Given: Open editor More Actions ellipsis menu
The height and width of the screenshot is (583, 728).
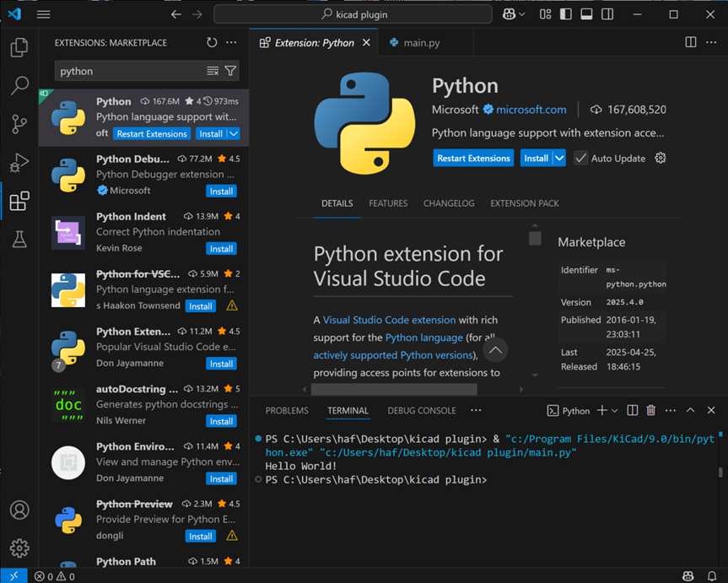Looking at the screenshot, I should click(711, 42).
